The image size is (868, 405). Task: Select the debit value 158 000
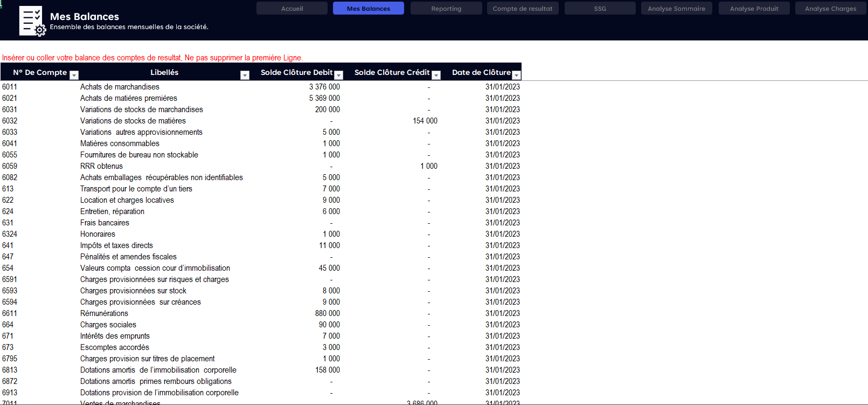[328, 370]
